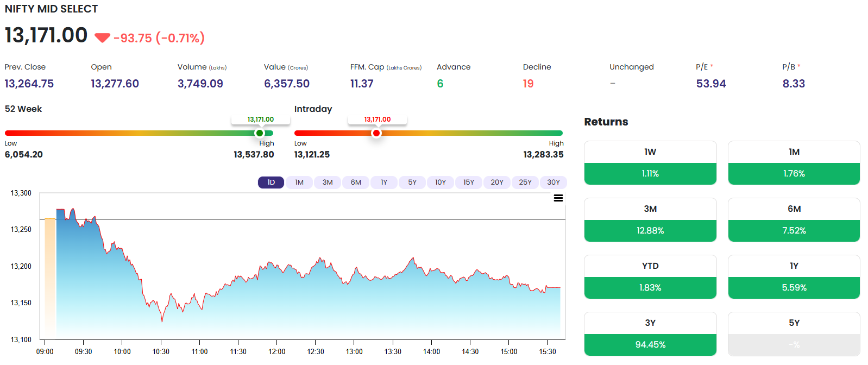This screenshot has height=365, width=868.
Task: Open the 1M returns card showing 1.76%
Action: [x=794, y=163]
